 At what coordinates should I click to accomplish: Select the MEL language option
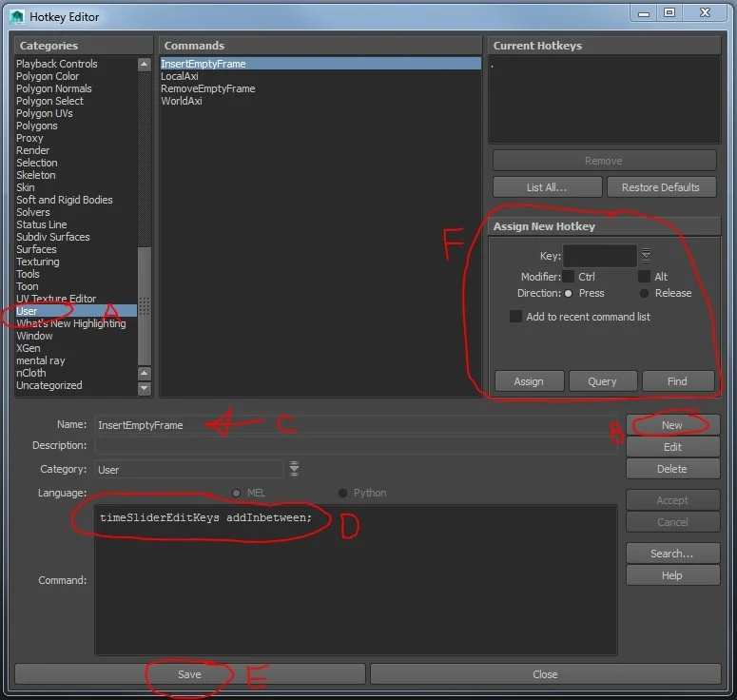[236, 493]
